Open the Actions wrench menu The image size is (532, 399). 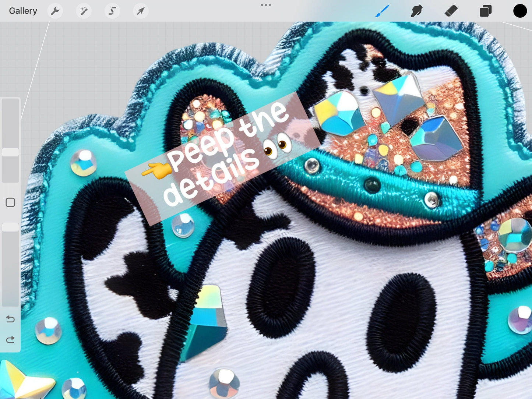(55, 11)
